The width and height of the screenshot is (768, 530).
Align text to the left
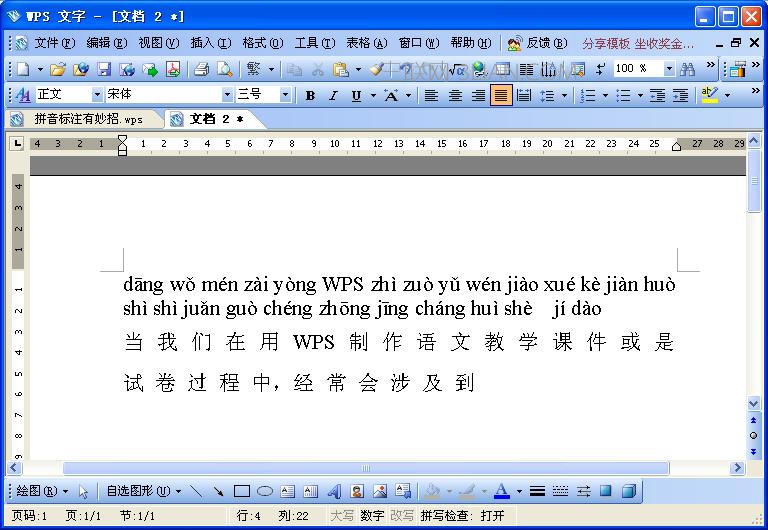tap(431, 95)
